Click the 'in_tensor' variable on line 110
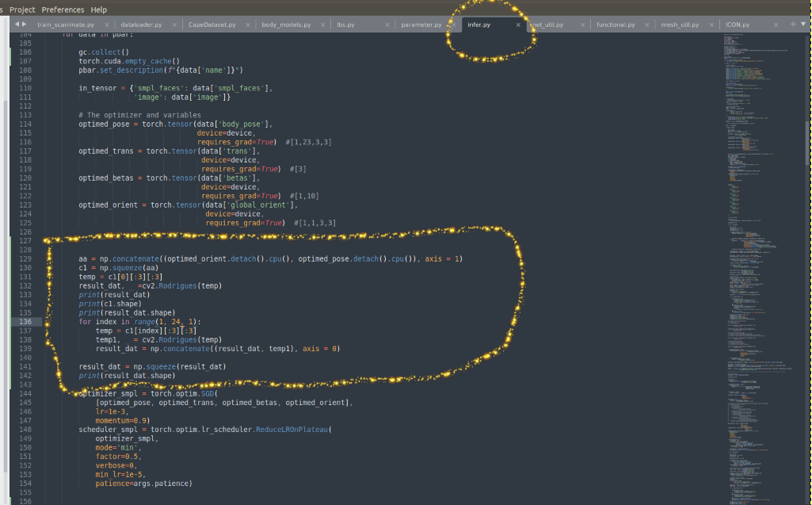This screenshot has height=505, width=812. tap(97, 88)
